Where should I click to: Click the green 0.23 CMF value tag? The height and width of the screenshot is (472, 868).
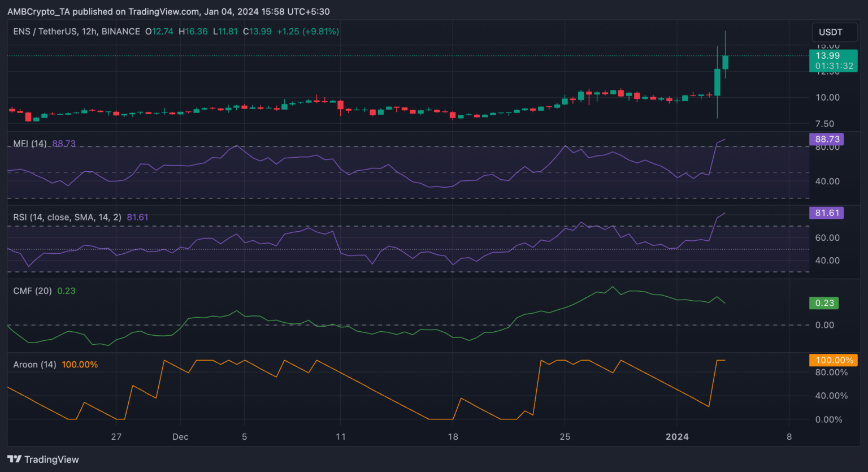pos(824,303)
